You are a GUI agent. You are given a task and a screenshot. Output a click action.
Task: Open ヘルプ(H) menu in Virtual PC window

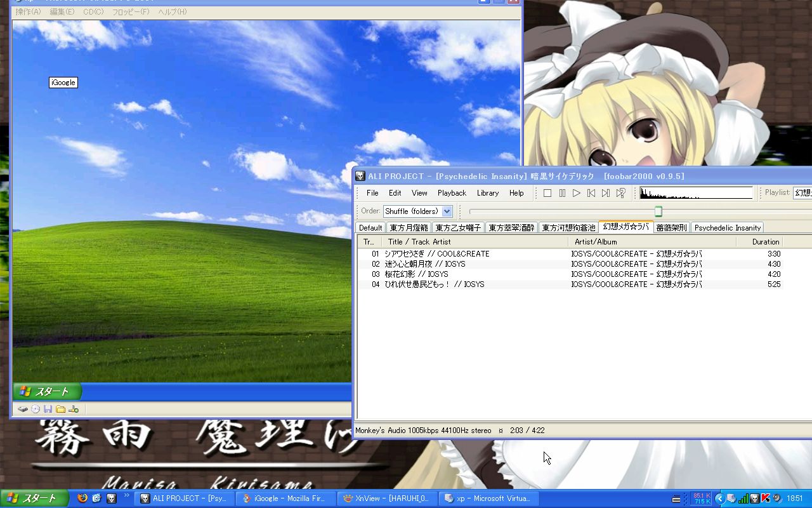[173, 12]
